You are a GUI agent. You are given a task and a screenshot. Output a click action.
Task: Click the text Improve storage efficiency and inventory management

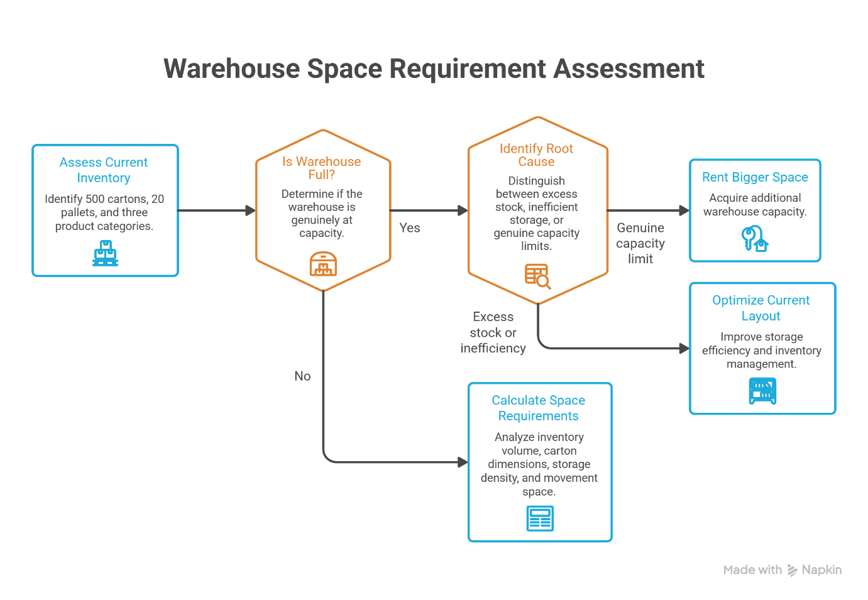tap(762, 351)
